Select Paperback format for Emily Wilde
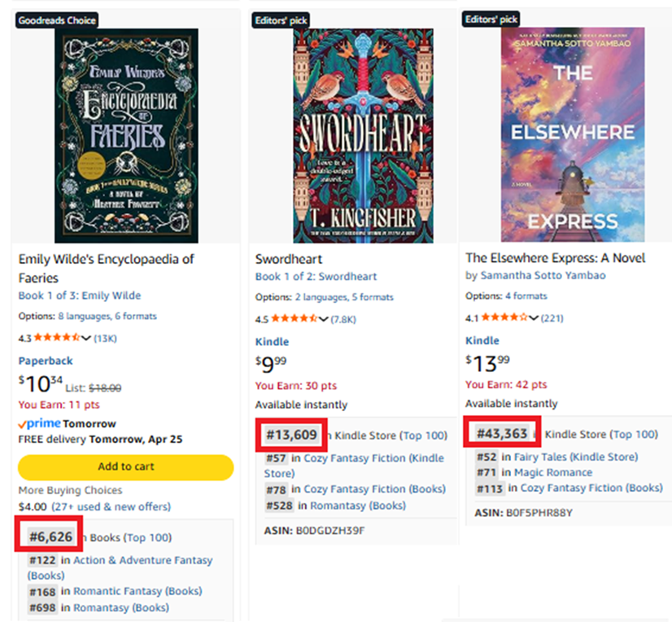Screen dimensions: 672x622 click(46, 361)
